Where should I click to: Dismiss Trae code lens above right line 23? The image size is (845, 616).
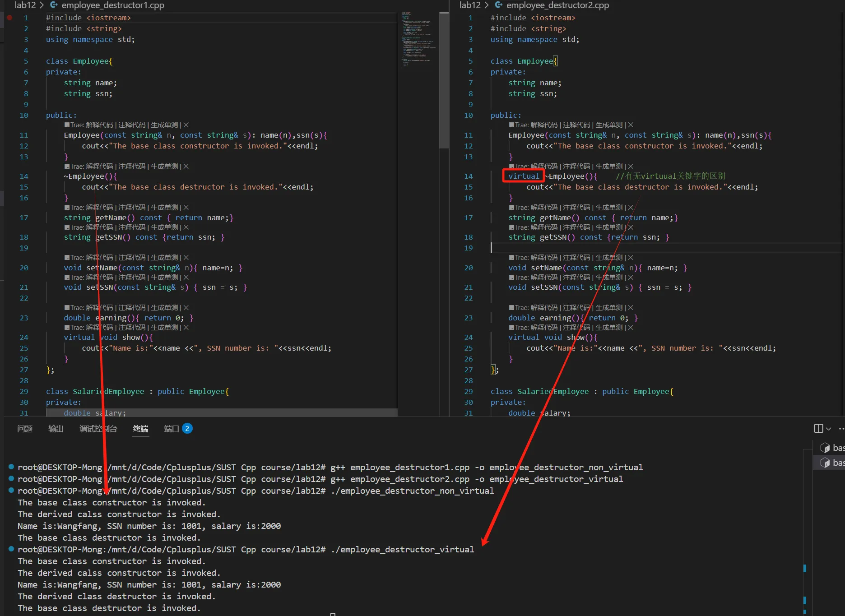[x=631, y=308]
